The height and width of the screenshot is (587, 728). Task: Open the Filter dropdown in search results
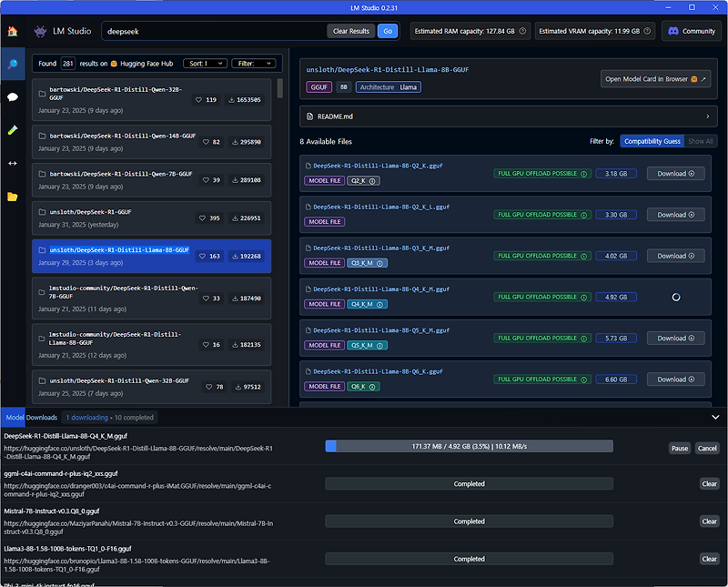pyautogui.click(x=254, y=64)
